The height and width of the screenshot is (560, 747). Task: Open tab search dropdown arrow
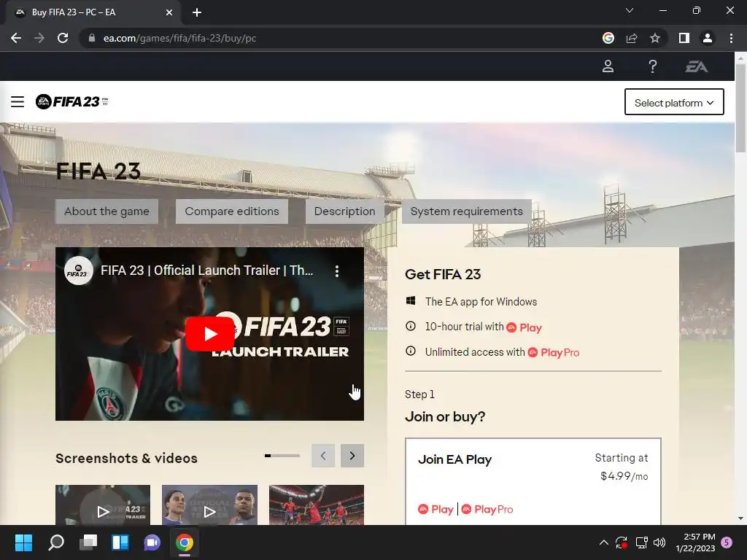pos(630,10)
